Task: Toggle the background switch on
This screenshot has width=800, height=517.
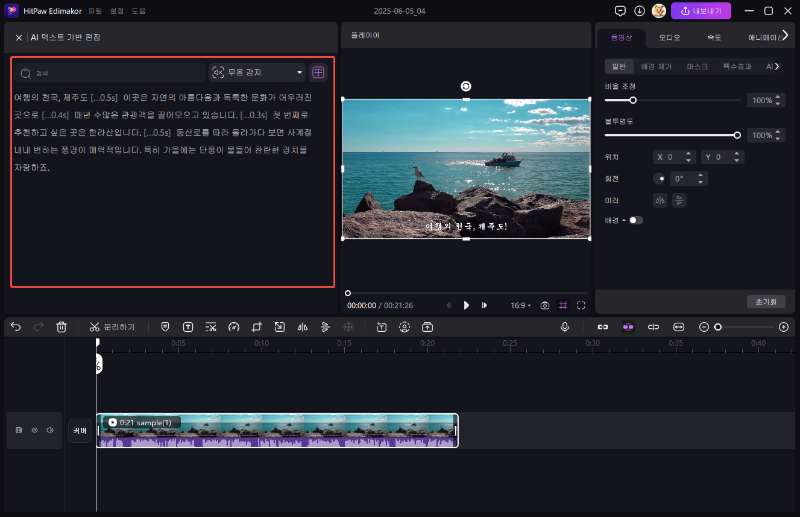Action: click(636, 220)
